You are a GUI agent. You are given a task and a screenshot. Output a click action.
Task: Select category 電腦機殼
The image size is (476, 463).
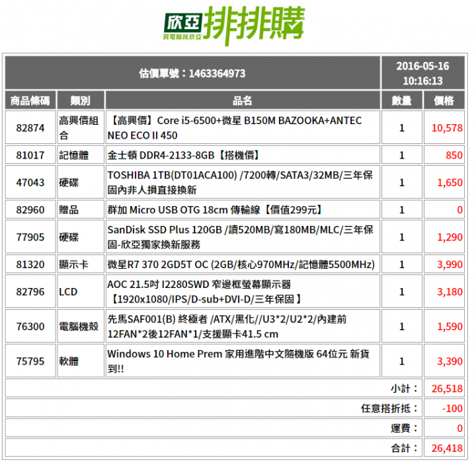pos(79,326)
